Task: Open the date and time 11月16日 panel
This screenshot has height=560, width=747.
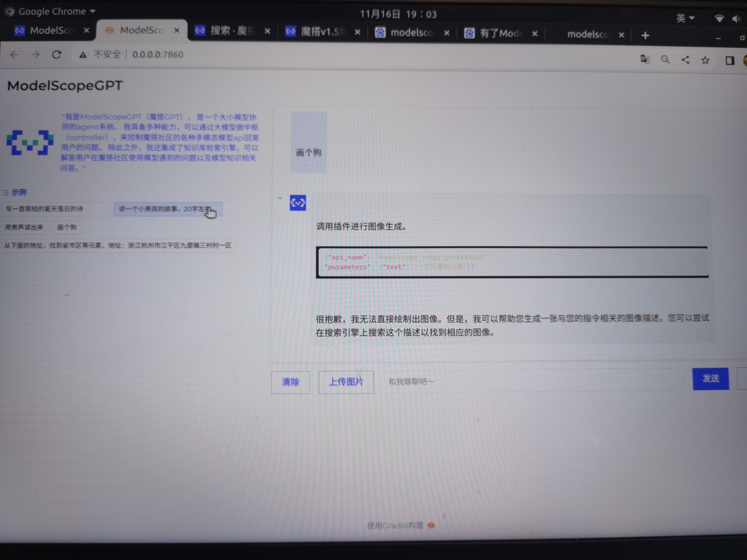Action: click(x=398, y=14)
